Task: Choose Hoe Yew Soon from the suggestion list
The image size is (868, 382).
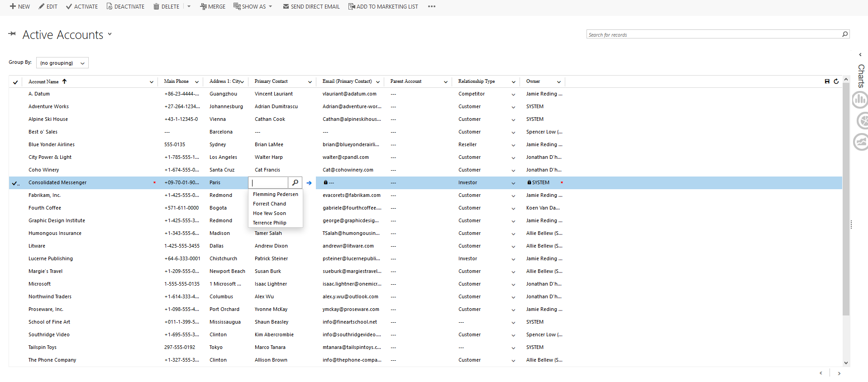Action: click(269, 213)
